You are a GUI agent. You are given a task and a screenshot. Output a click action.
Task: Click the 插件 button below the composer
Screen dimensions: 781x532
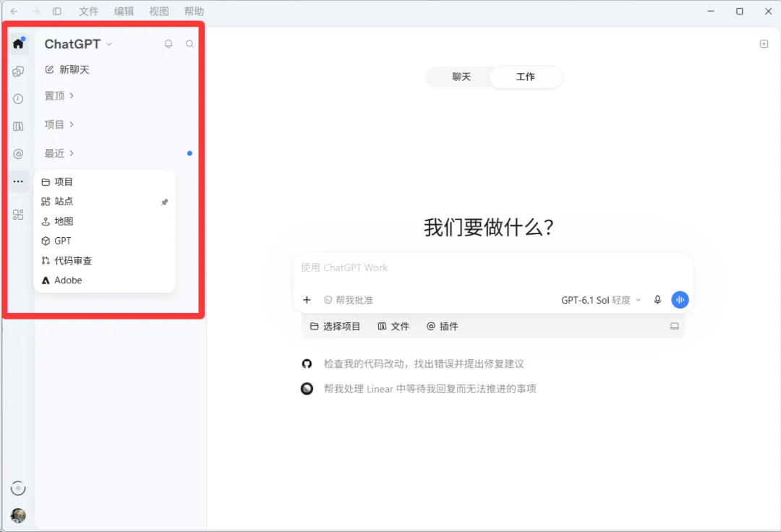pyautogui.click(x=443, y=327)
